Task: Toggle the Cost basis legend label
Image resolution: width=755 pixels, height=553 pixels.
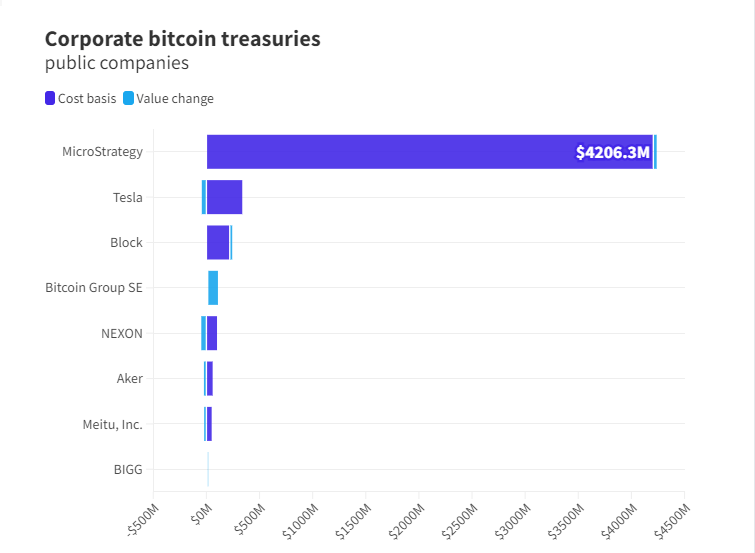Action: click(87, 98)
